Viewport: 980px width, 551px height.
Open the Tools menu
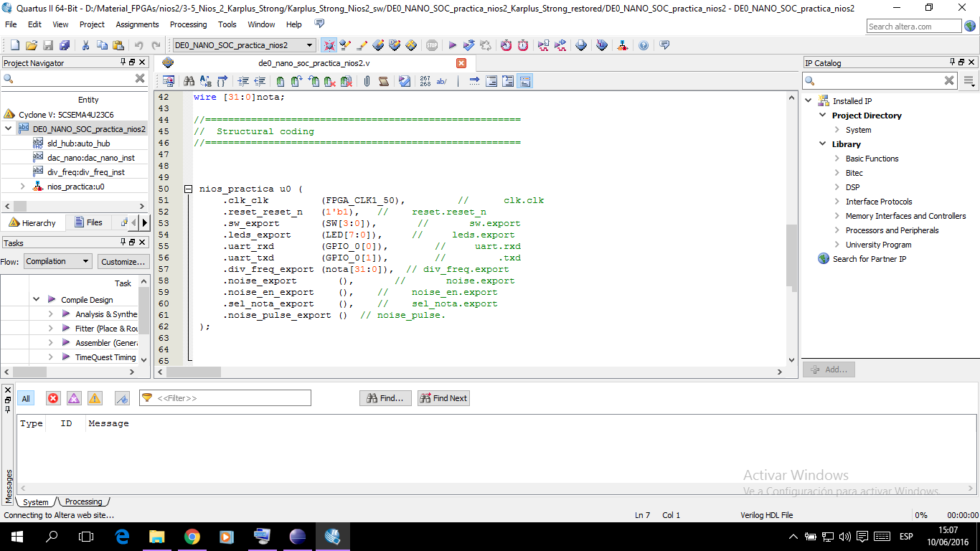(227, 24)
